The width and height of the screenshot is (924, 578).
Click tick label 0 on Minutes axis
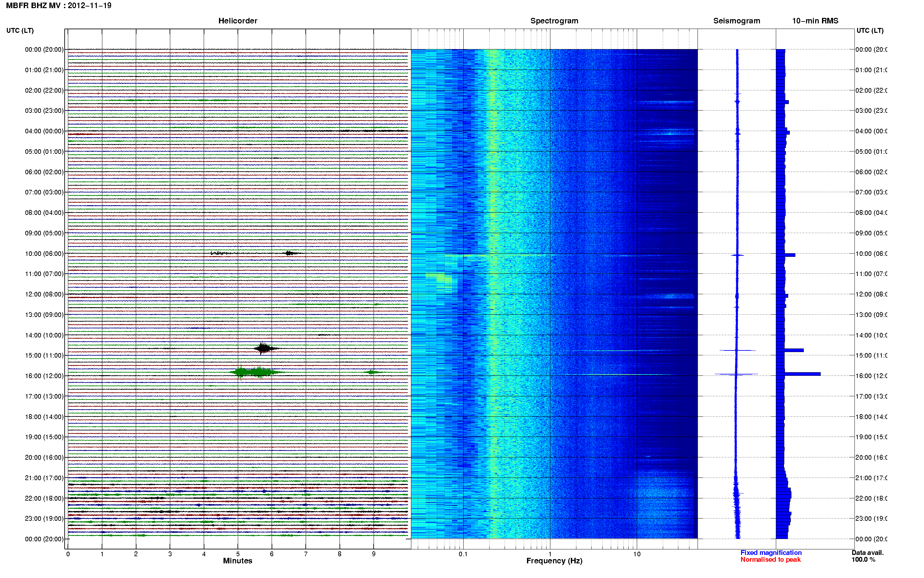pos(68,554)
